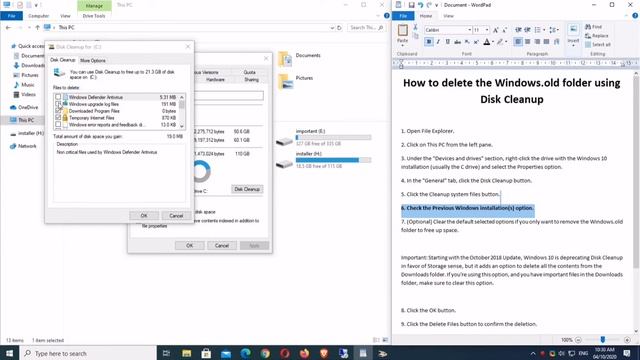Align text right in WordPad
Screen dimensions: 640x360
point(537,42)
